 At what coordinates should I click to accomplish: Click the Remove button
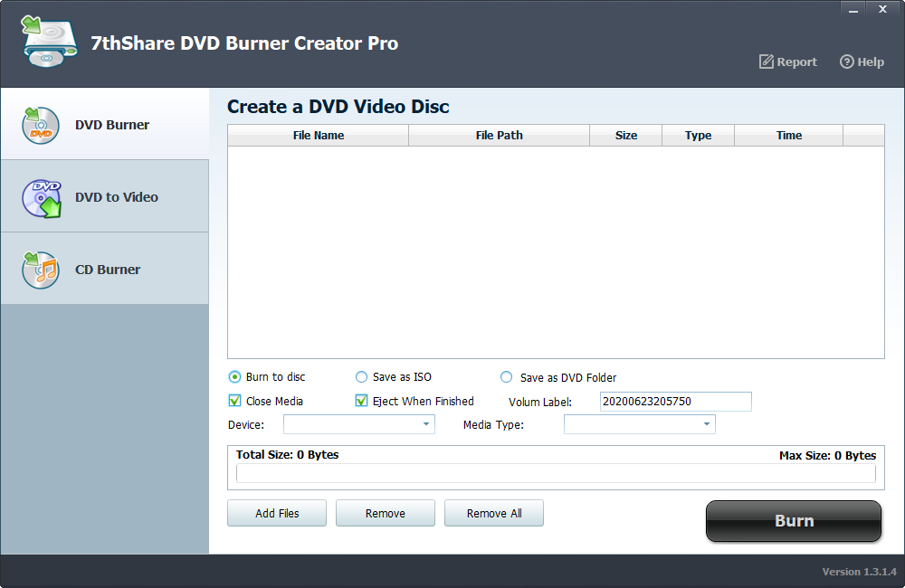tap(386, 513)
